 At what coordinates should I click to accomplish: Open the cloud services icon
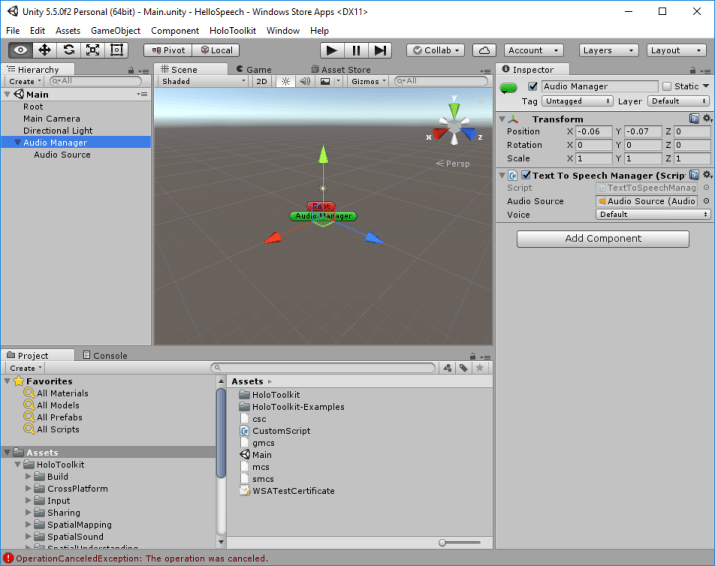click(484, 50)
